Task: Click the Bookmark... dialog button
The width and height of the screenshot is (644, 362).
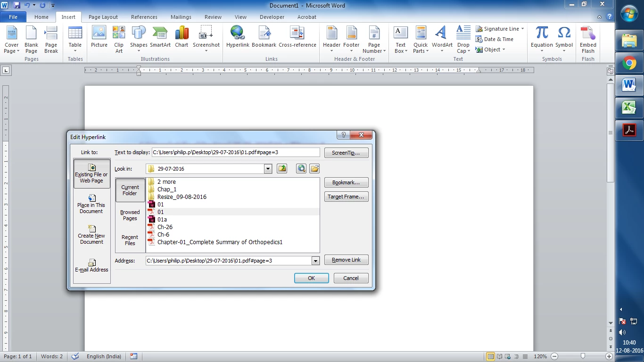Action: pyautogui.click(x=346, y=182)
